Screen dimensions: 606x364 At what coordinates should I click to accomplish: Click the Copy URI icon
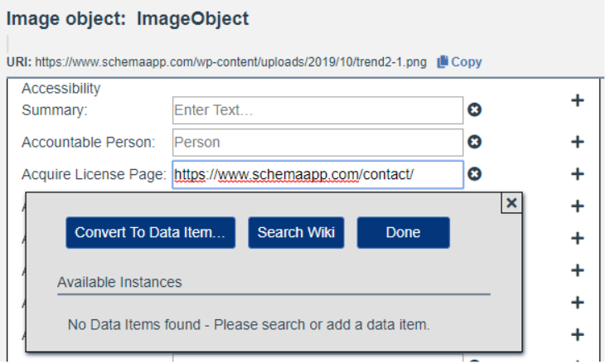(443, 62)
